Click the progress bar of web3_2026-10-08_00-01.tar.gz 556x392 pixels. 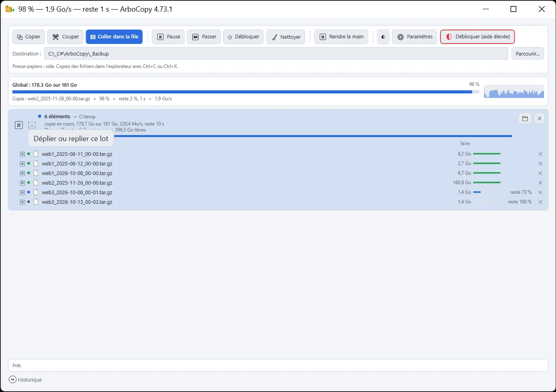[487, 192]
